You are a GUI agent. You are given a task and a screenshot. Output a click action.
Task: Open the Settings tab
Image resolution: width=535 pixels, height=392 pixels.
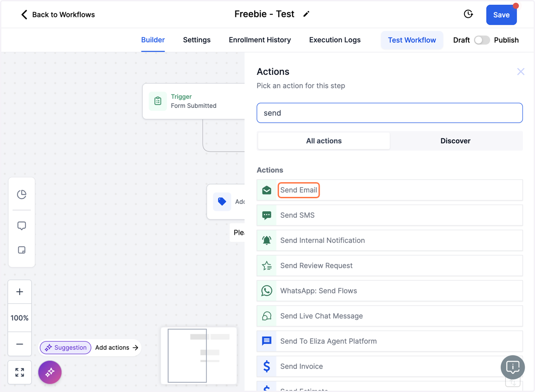(x=197, y=40)
